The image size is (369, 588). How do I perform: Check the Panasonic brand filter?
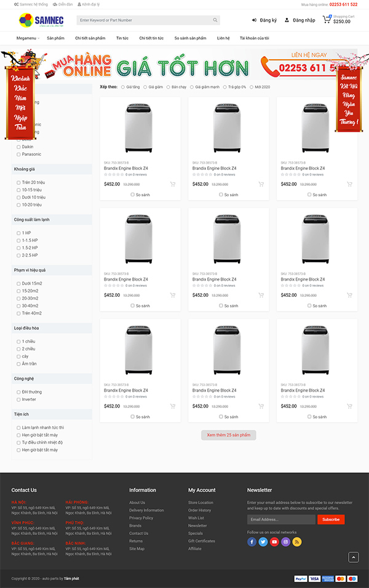pyautogui.click(x=18, y=155)
